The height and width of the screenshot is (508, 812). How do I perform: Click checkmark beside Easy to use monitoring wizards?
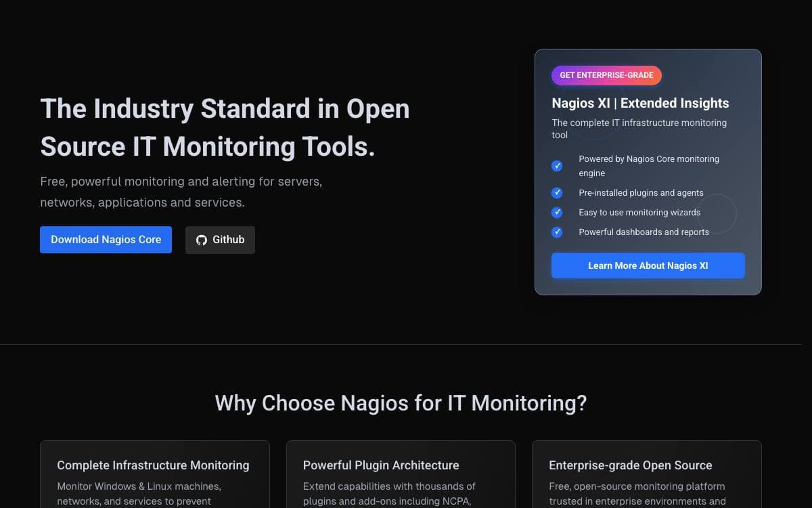point(557,213)
